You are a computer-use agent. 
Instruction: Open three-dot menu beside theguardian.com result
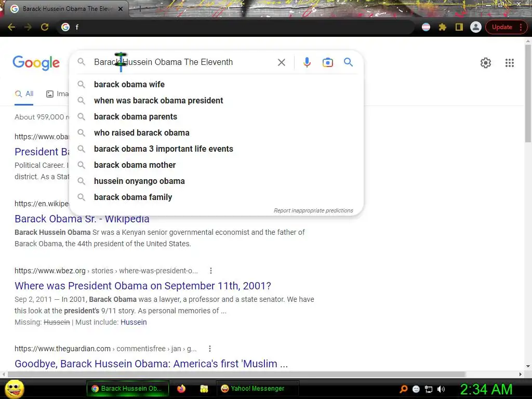point(210,349)
